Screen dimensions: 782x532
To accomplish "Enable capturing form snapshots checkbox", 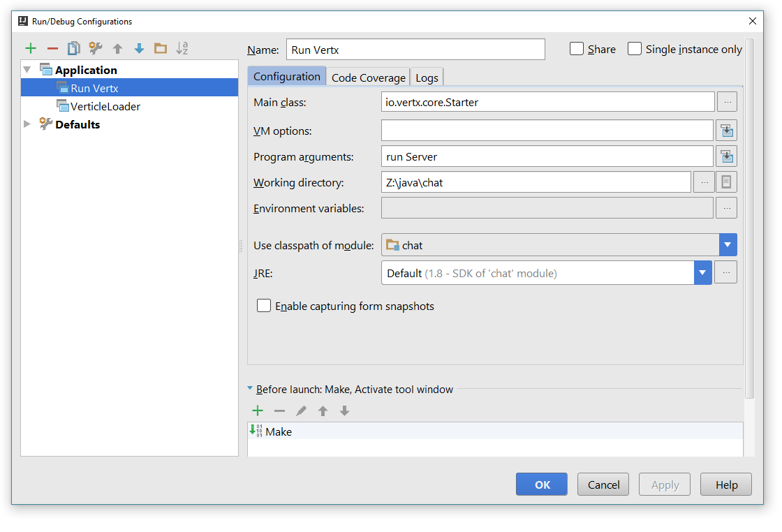I will [x=264, y=306].
